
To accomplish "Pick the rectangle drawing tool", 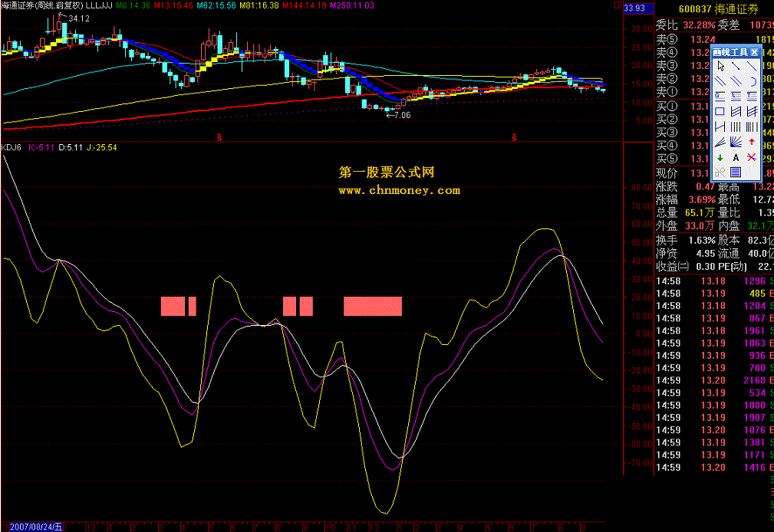I will 720,111.
